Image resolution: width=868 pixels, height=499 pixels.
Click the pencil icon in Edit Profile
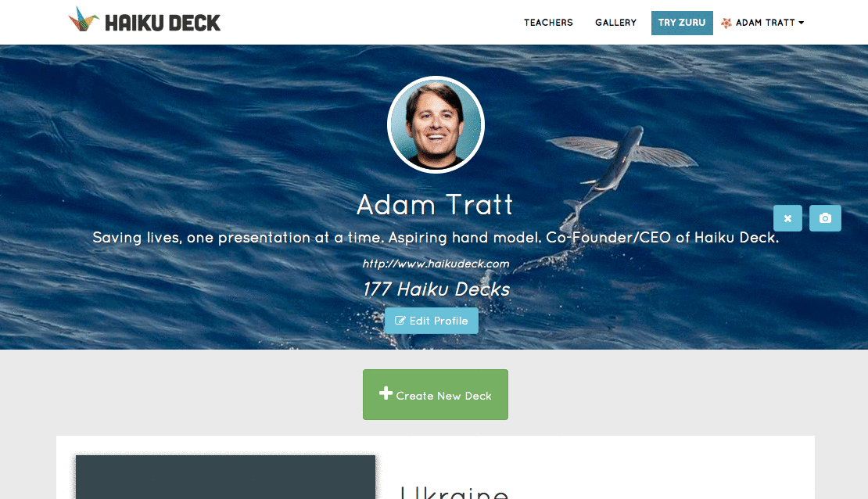[400, 321]
